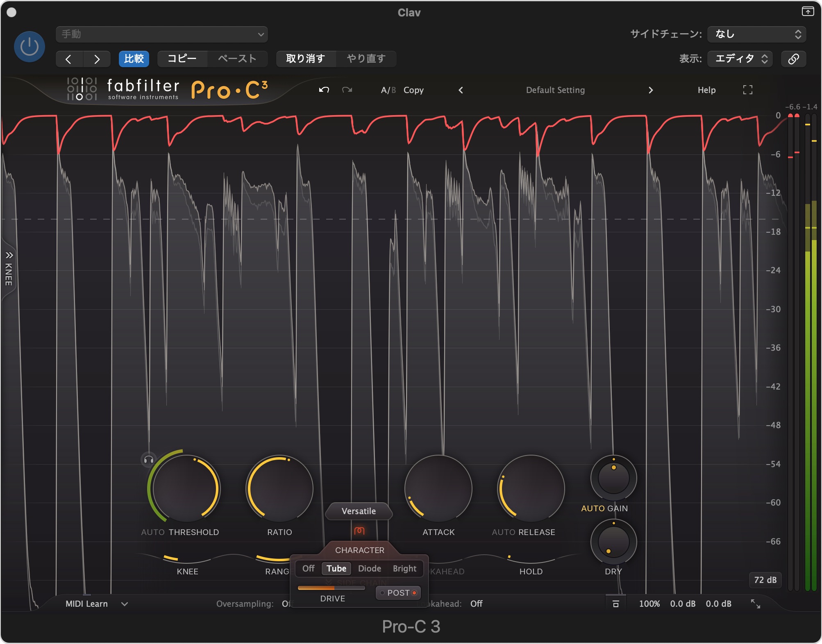822x644 pixels.
Task: Click the FabFilter undo arrow icon
Action: coord(324,90)
